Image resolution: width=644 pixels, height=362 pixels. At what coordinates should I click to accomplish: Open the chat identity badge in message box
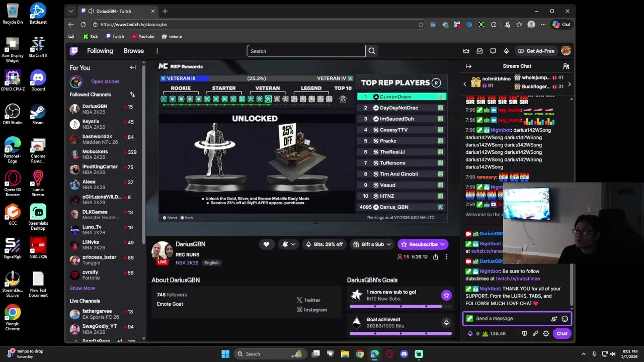point(469,319)
